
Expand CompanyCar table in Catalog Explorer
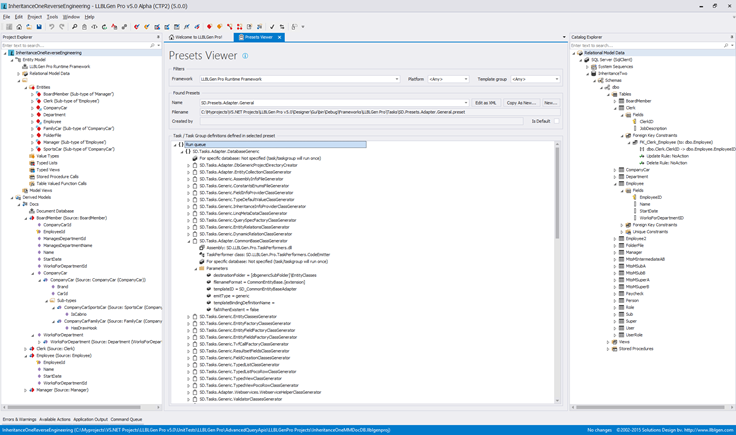[x=614, y=170]
